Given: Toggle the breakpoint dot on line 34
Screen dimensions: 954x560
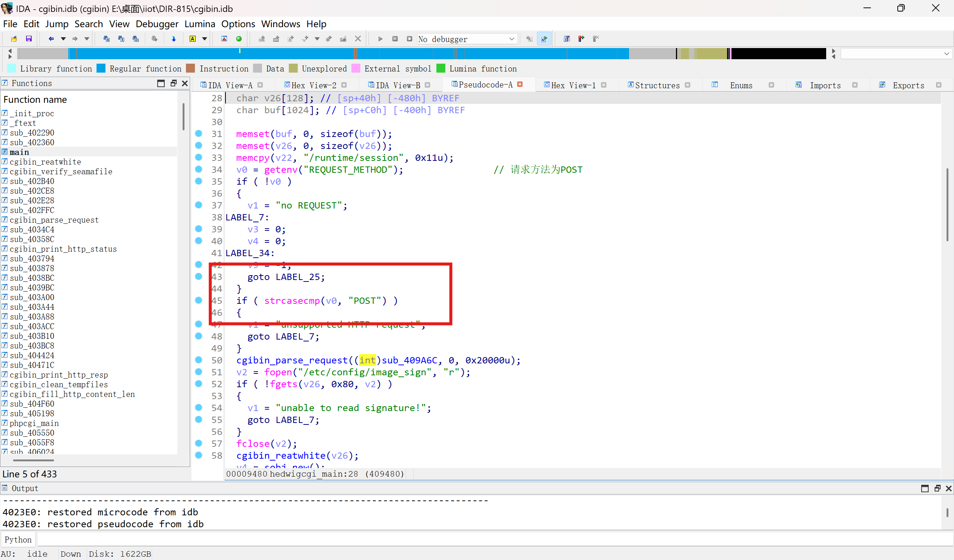Looking at the screenshot, I should [198, 169].
